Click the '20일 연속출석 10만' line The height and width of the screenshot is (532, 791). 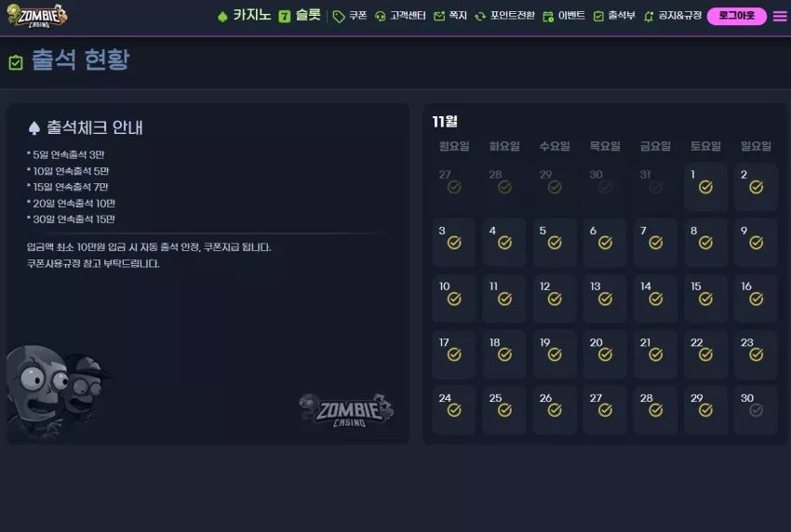(71, 203)
